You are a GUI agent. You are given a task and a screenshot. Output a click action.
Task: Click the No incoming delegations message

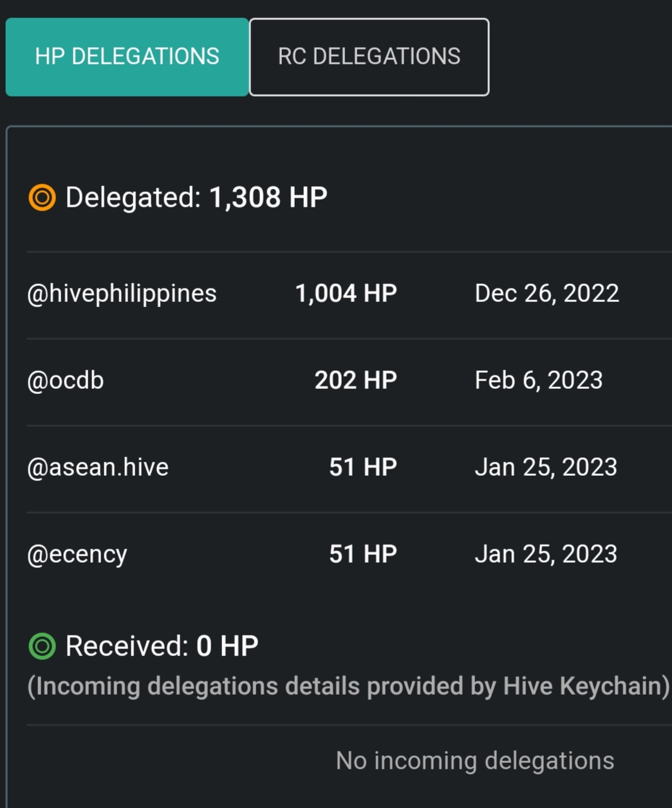click(x=475, y=761)
